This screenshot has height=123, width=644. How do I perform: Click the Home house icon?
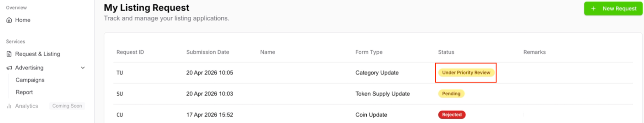(9, 20)
